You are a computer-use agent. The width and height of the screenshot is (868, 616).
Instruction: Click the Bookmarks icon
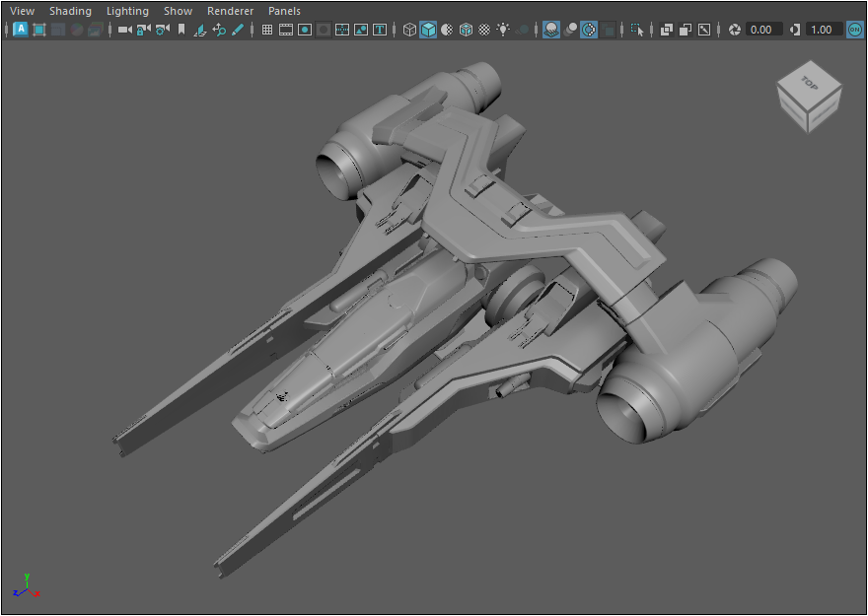pos(181,30)
